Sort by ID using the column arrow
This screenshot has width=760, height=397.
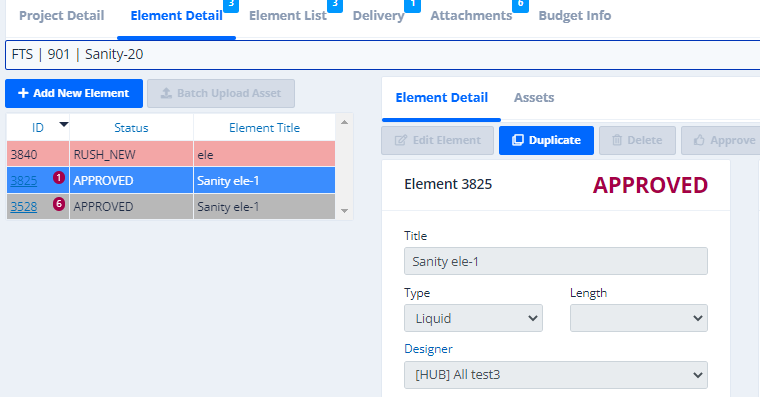click(x=63, y=125)
